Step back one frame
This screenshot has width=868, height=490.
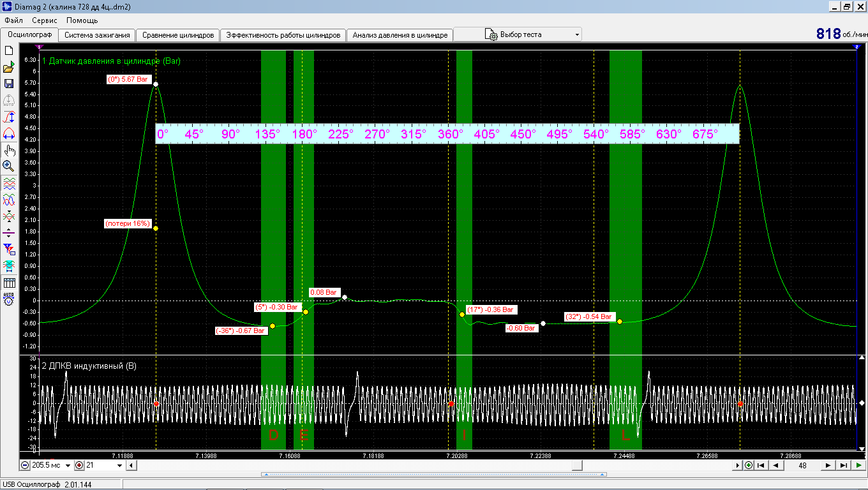[776, 465]
